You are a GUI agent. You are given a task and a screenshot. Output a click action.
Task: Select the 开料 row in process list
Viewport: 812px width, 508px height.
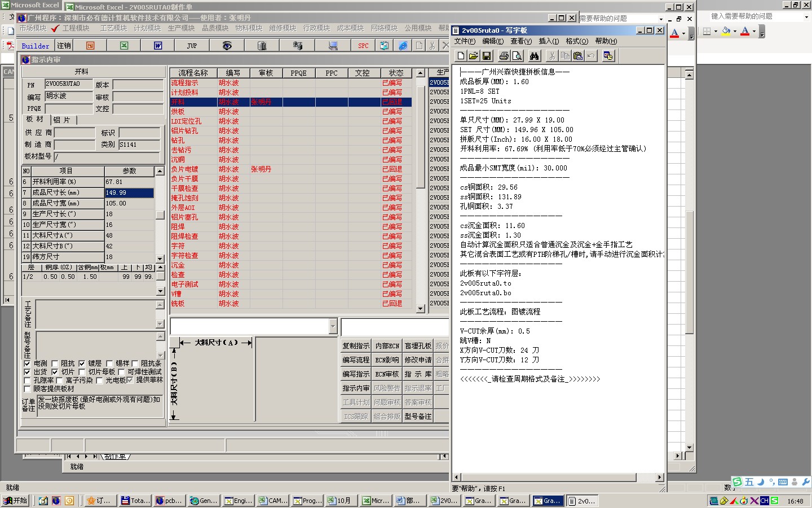[x=291, y=102]
